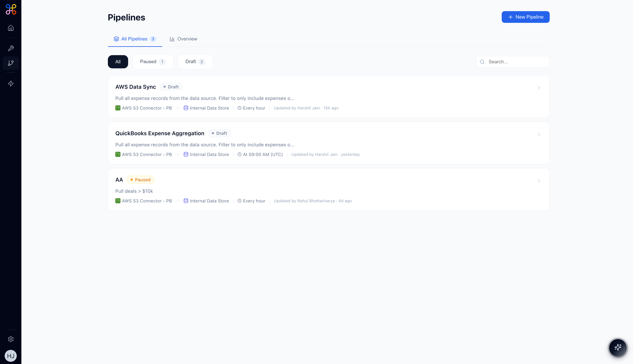Open the wrench tools section in sidebar
This screenshot has width=633, height=364.
point(11,48)
